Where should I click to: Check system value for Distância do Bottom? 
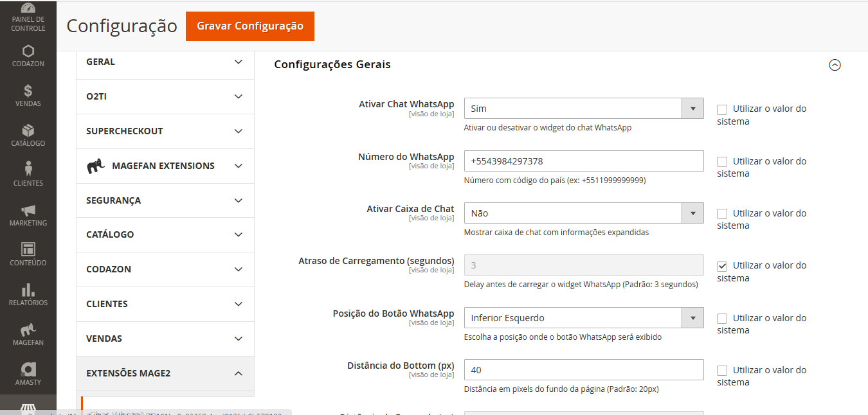pos(722,371)
